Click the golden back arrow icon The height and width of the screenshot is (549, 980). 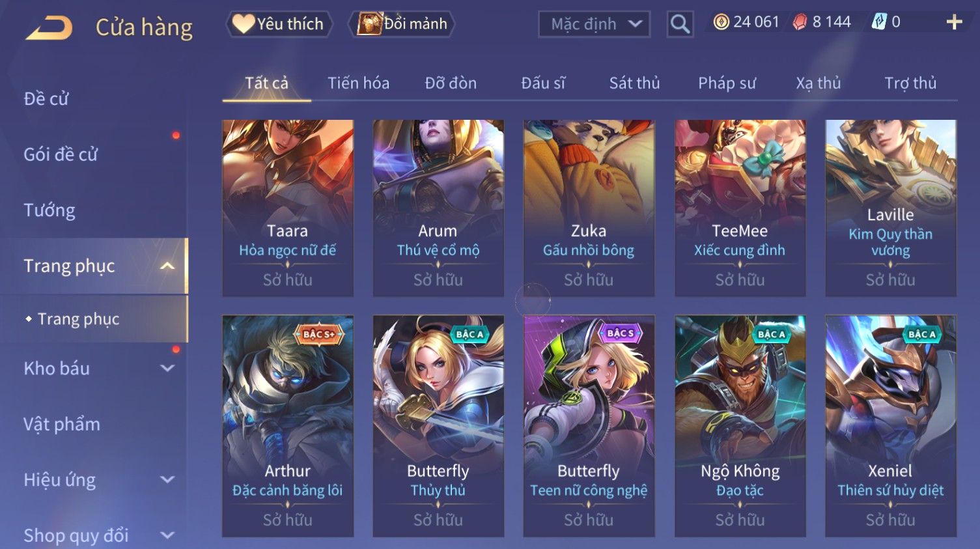pos(49,28)
